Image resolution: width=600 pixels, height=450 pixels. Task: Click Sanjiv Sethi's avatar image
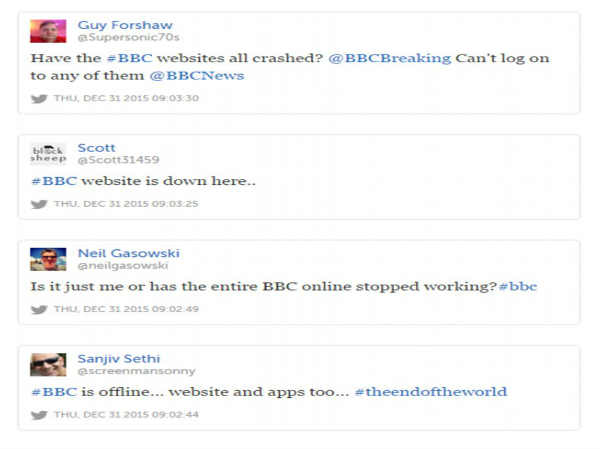[48, 364]
